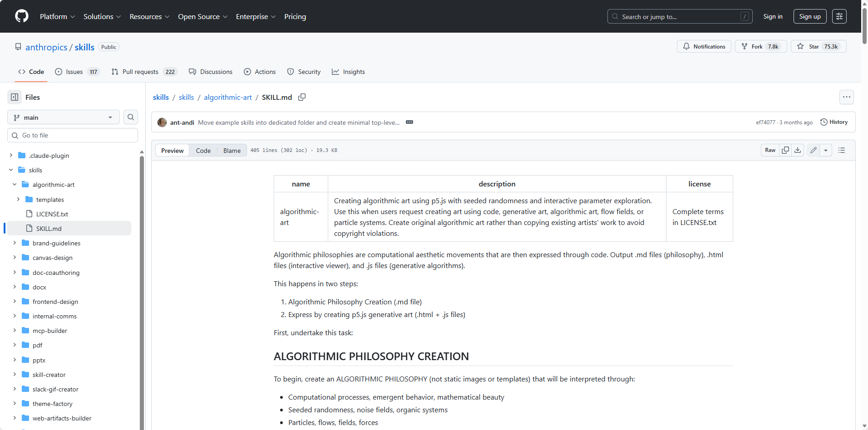Open the commit History link
This screenshot has width=868, height=430.
pos(834,122)
